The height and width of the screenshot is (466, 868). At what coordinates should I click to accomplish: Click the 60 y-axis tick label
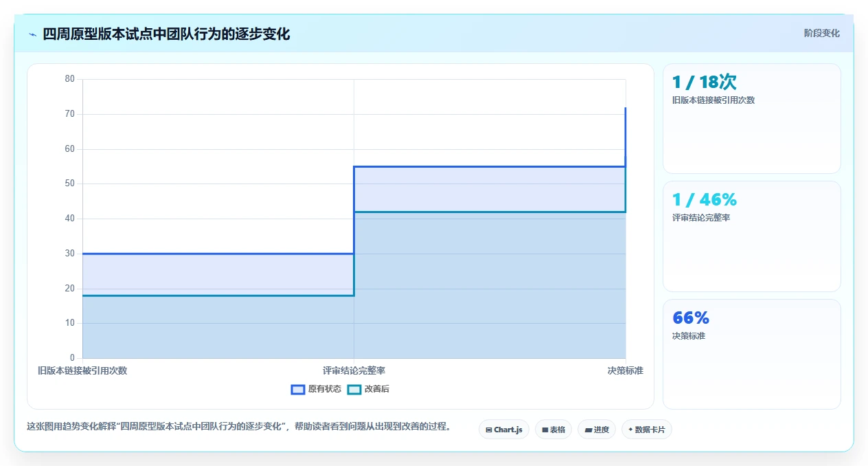(70, 149)
